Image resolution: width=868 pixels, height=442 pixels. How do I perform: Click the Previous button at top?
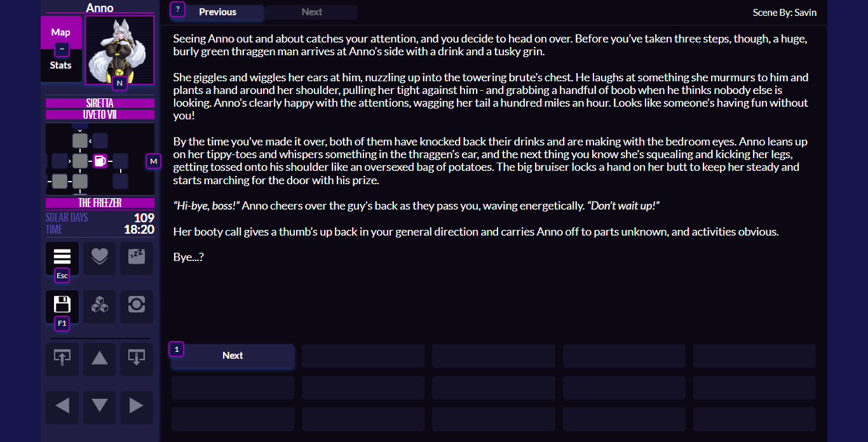click(217, 12)
